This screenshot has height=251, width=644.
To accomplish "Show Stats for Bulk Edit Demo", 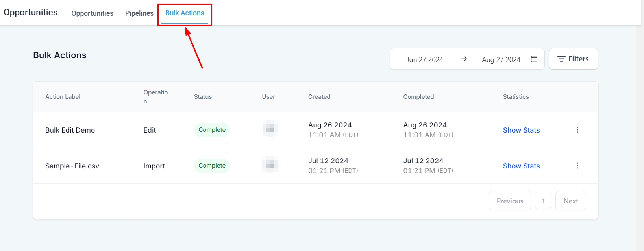I will coord(521,130).
